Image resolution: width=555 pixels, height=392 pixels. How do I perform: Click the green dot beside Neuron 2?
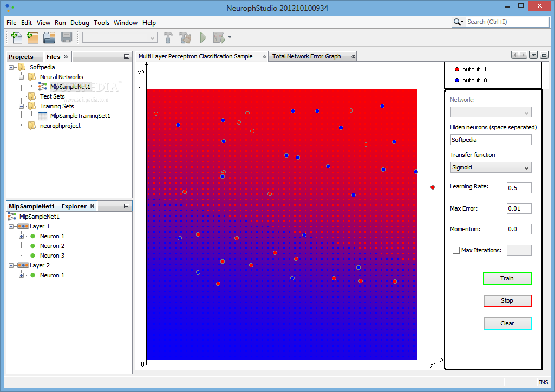32,246
